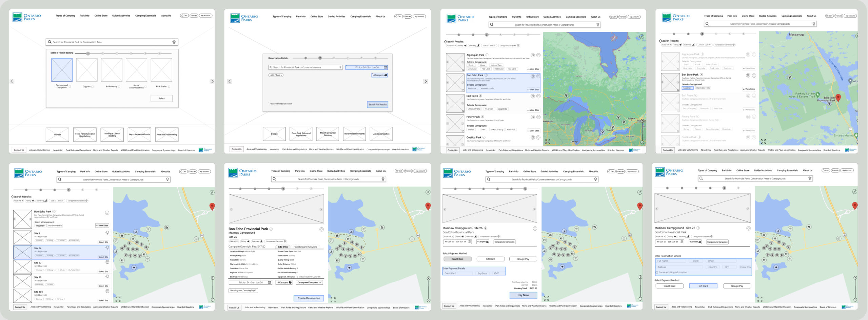Click step 1 marker on booking-type progress bar
868x320 pixels.
[88, 54]
